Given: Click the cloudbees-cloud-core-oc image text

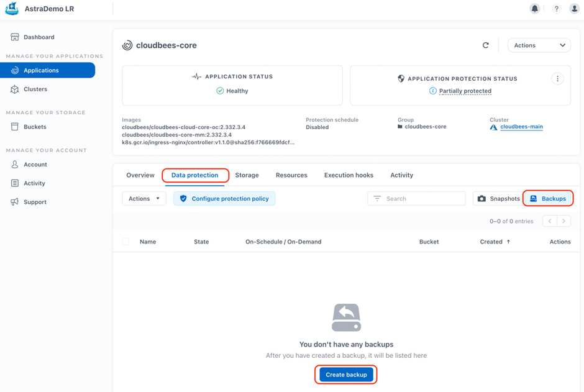Looking at the screenshot, I should pos(184,127).
